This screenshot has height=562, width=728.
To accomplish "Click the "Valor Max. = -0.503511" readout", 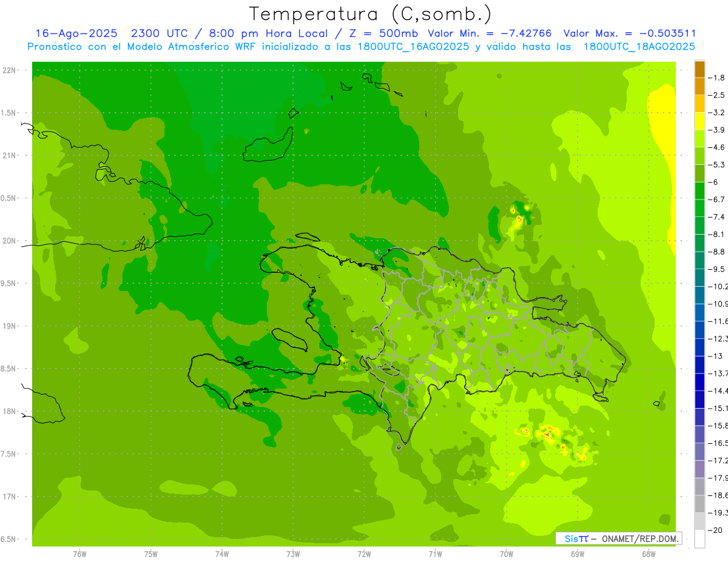I will [x=630, y=33].
